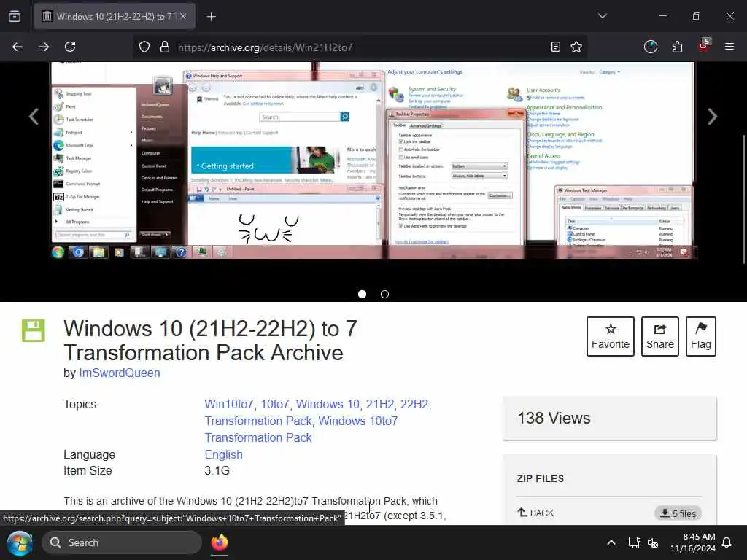The image size is (747, 560).
Task: Open notifications bell icon
Action: coord(727,542)
